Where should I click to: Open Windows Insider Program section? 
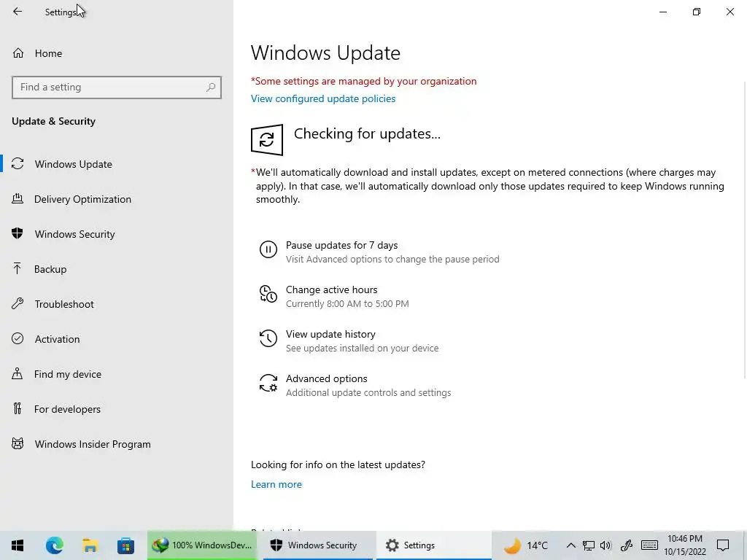117,444
